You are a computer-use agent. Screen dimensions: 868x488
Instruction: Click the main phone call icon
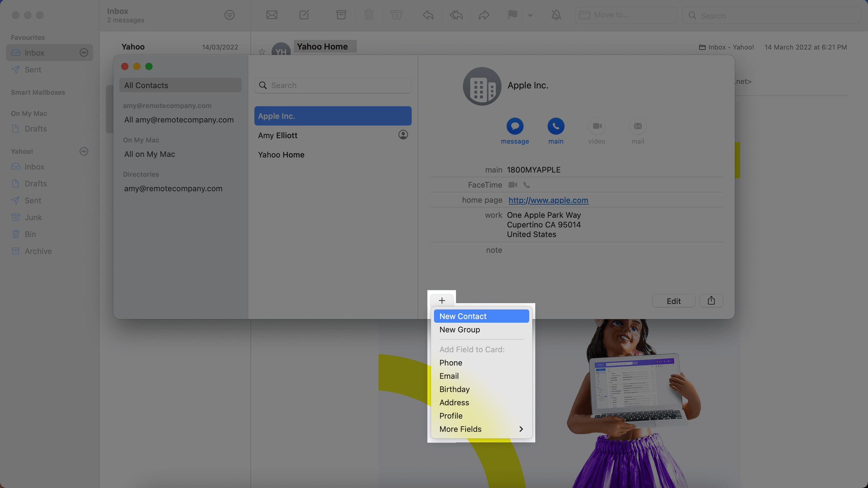pos(556,126)
